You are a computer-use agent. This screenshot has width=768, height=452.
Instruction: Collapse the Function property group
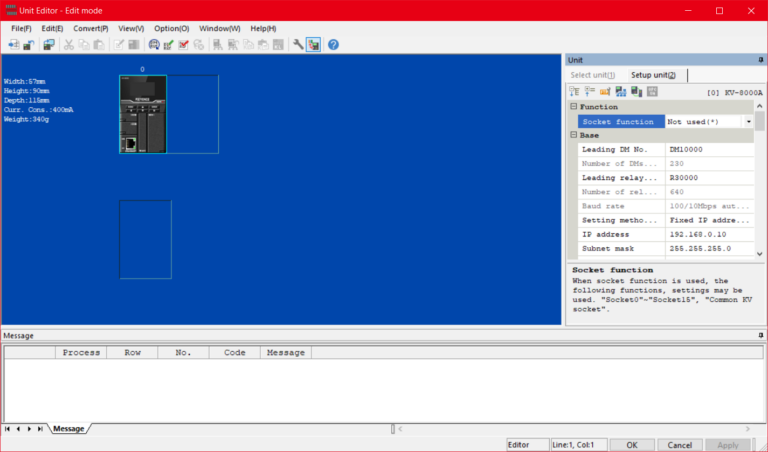(x=573, y=107)
